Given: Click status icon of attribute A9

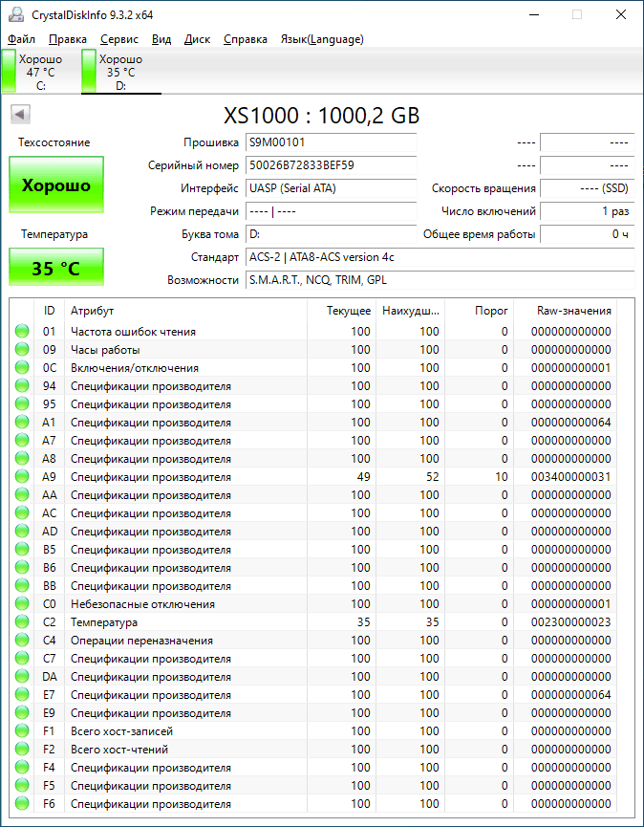Looking at the screenshot, I should [22, 477].
